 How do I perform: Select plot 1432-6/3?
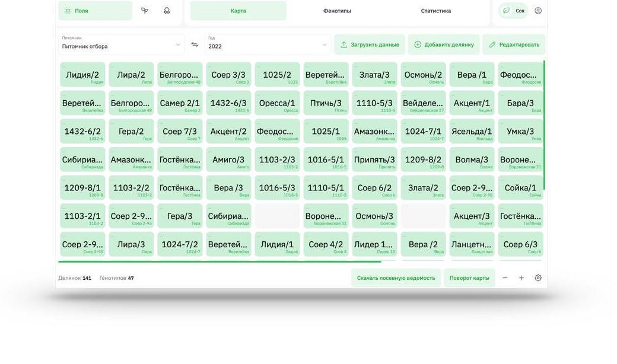tap(228, 103)
